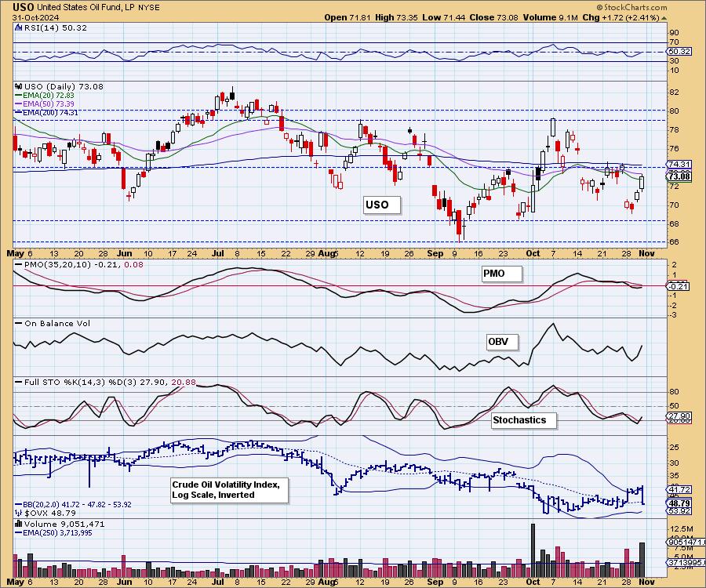
Task: Click the OHLC bar icon beside $OVX 48.79
Action: point(19,513)
